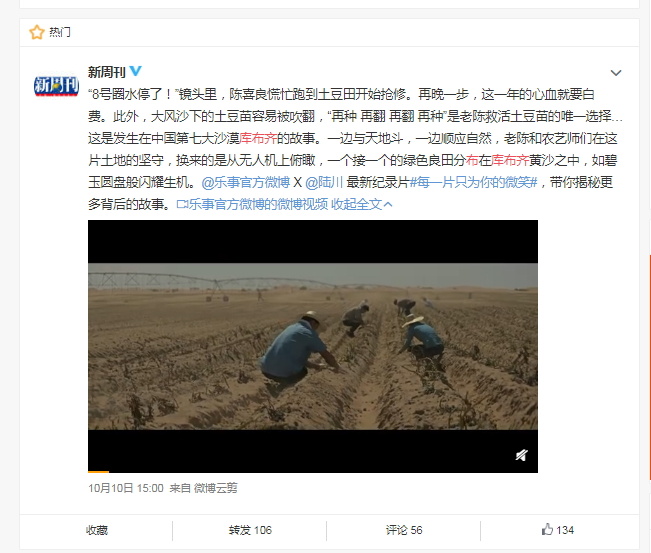Click the 微博云剪 source link

coord(215,488)
